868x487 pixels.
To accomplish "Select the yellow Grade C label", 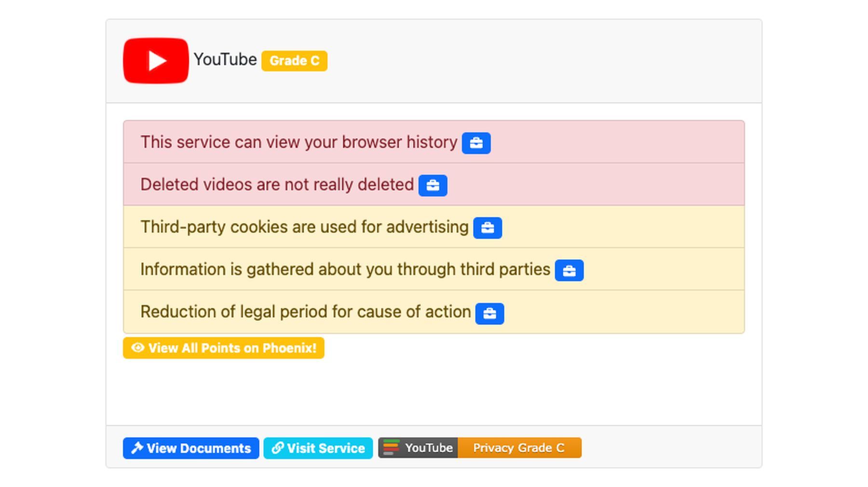I will (294, 60).
